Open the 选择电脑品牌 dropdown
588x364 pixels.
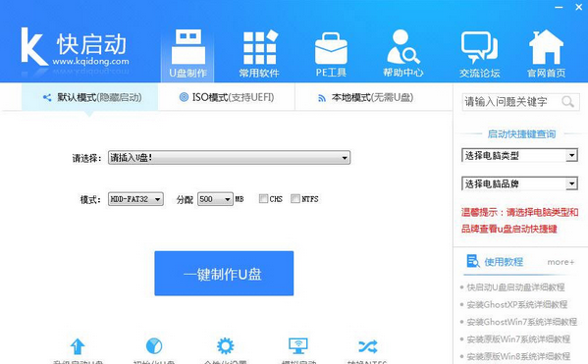click(519, 183)
